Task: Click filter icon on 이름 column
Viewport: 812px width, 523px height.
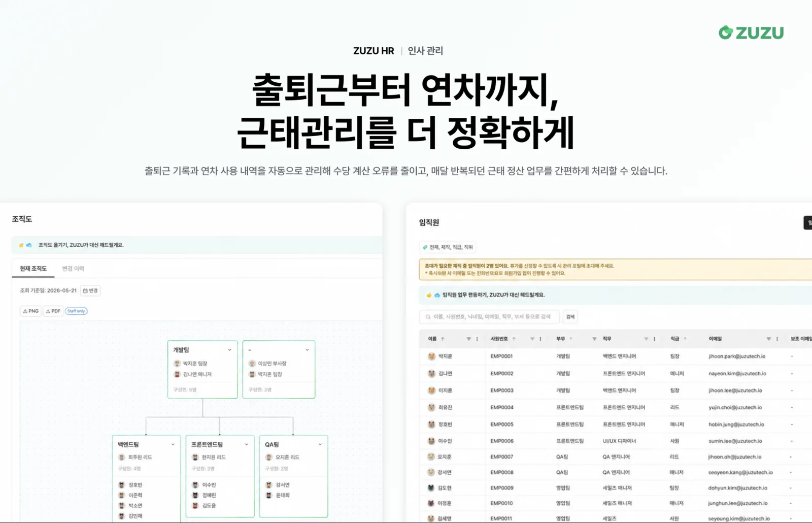Action: coord(468,339)
